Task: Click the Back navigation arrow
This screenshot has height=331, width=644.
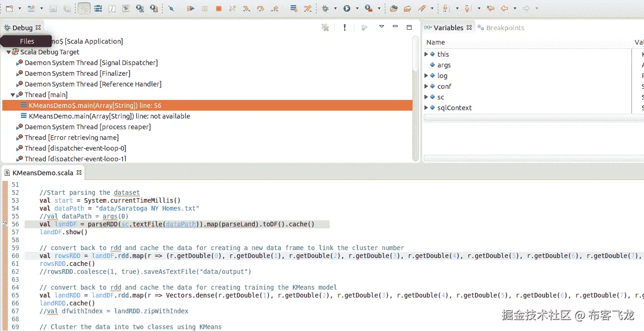Action: pyautogui.click(x=504, y=8)
